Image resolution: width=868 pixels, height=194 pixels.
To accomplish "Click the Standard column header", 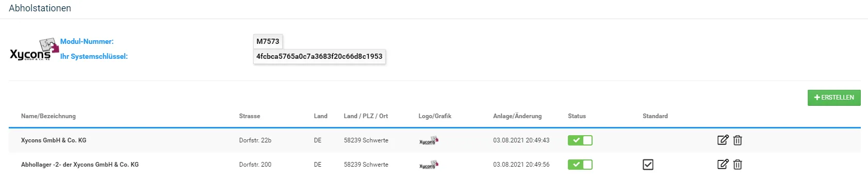I will 655,116.
